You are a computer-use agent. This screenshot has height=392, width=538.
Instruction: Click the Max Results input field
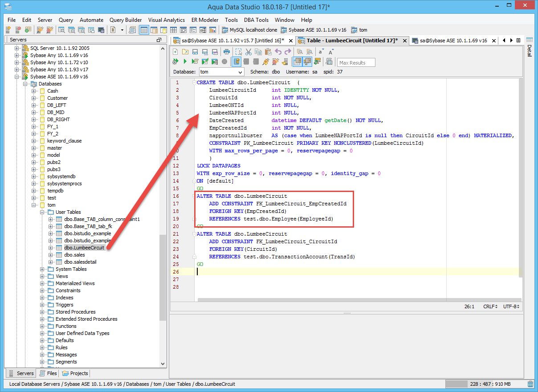click(x=356, y=63)
